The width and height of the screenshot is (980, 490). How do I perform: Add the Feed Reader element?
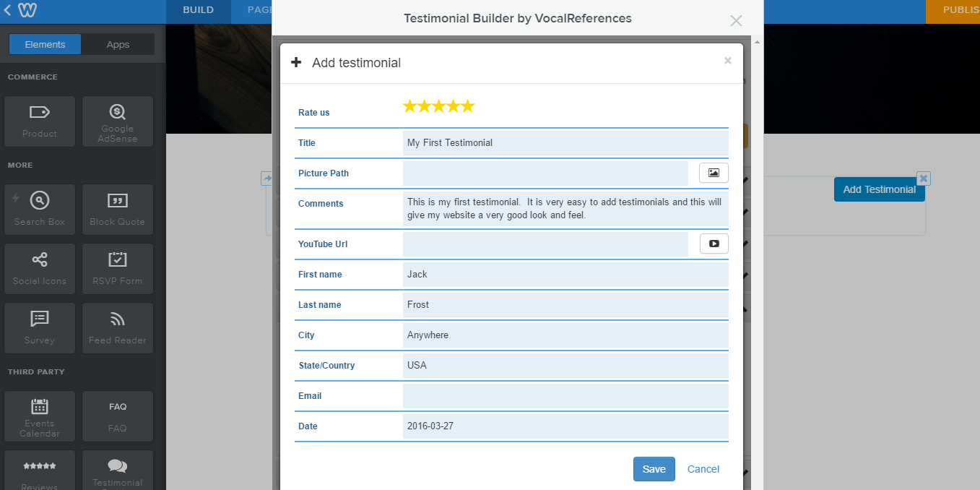(118, 328)
